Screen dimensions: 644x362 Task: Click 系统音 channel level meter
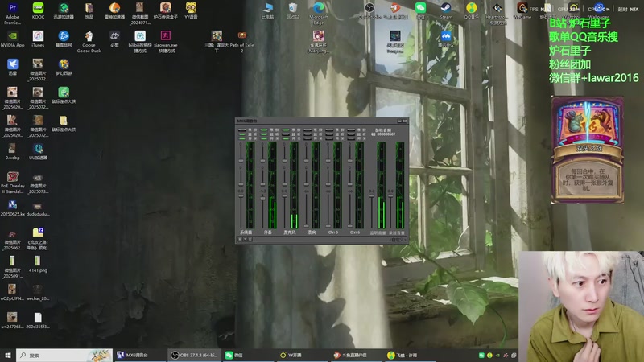[250, 185]
